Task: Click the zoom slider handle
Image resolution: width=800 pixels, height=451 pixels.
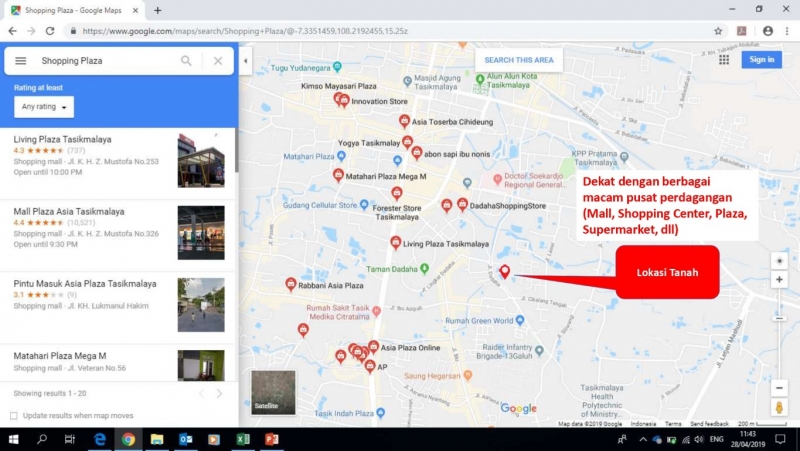Action: tap(779, 318)
